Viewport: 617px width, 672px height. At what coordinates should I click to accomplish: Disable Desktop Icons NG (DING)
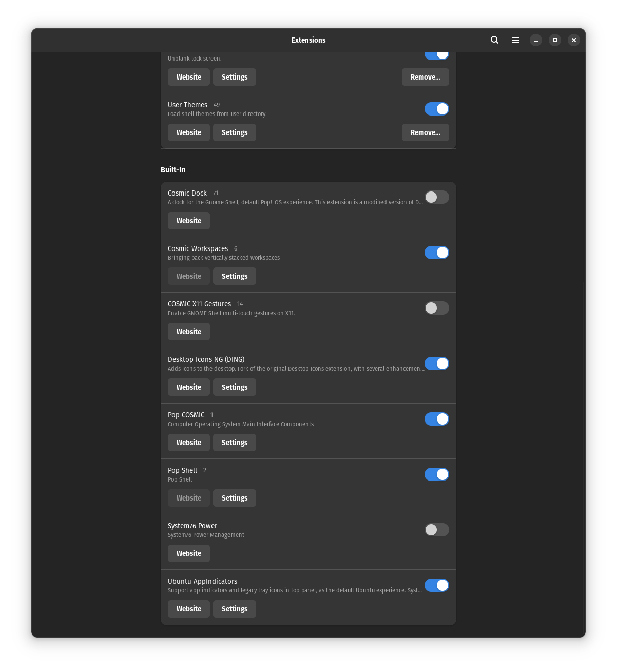tap(436, 363)
